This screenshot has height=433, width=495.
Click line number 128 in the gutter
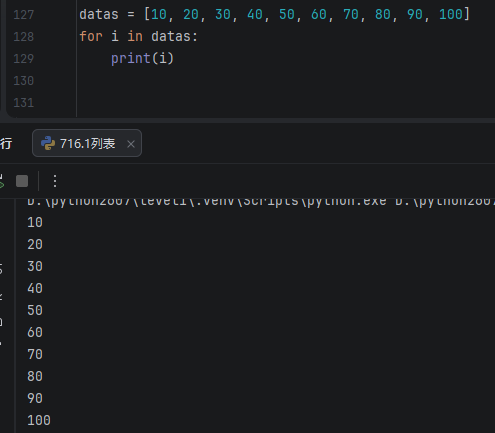[x=24, y=37]
